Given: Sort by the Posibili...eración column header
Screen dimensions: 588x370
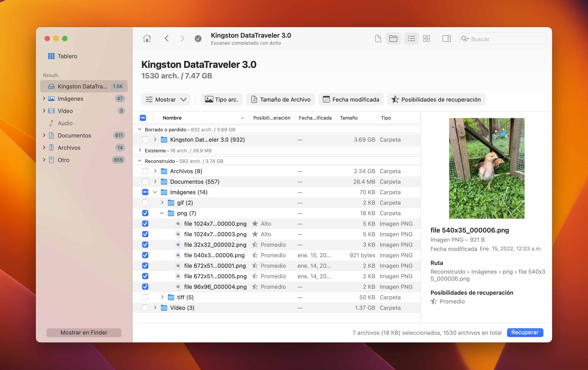Looking at the screenshot, I should point(272,118).
